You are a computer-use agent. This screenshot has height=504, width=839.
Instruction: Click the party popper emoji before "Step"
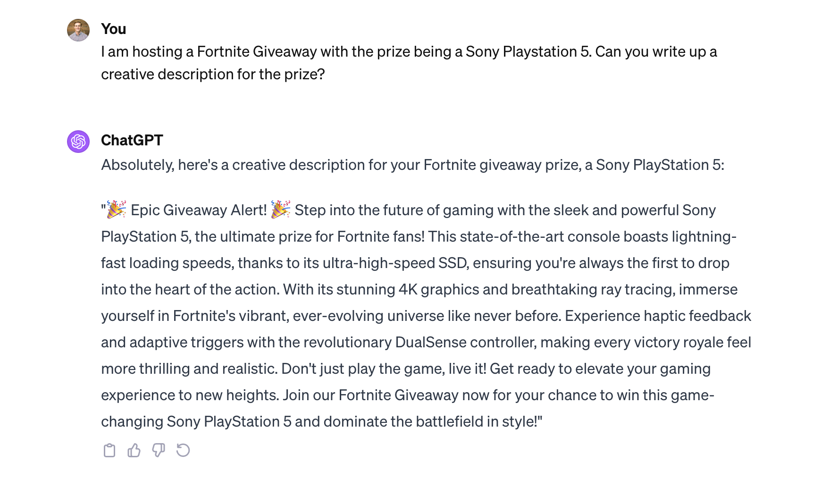pos(280,210)
